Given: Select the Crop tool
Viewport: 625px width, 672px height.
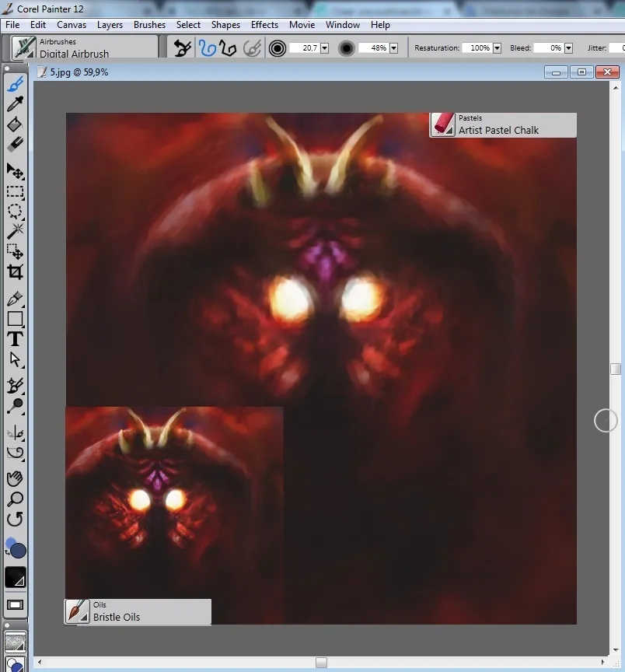Looking at the screenshot, I should [16, 272].
